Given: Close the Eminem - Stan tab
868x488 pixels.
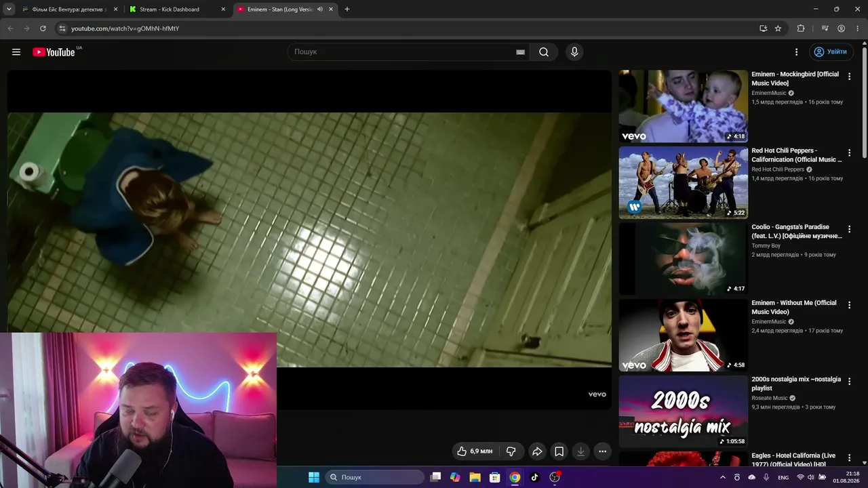Looking at the screenshot, I should pyautogui.click(x=331, y=9).
